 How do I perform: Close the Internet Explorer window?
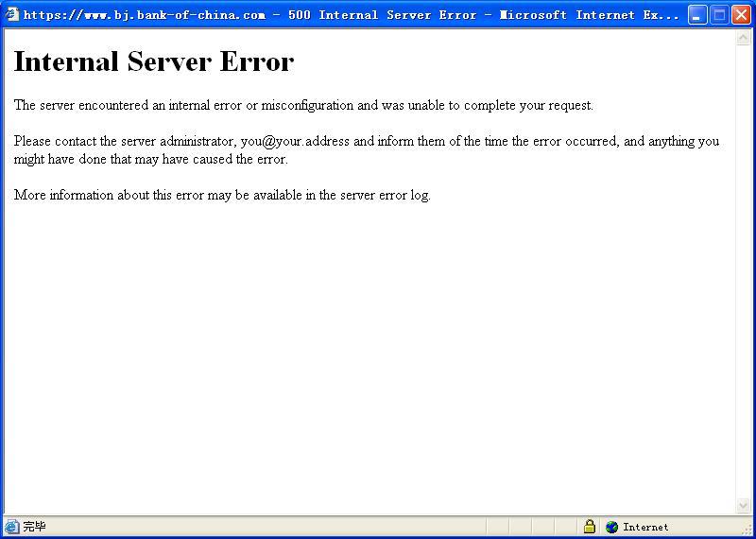[741, 15]
